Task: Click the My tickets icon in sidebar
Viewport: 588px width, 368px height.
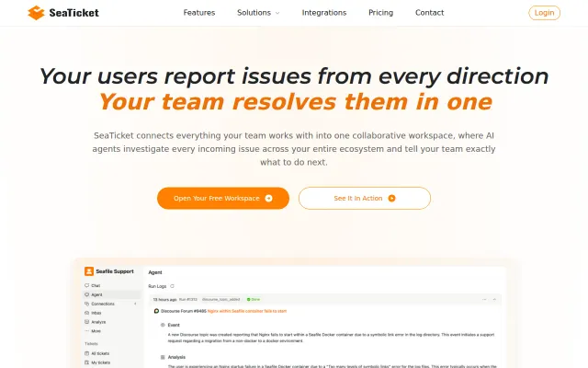Action: point(87,362)
